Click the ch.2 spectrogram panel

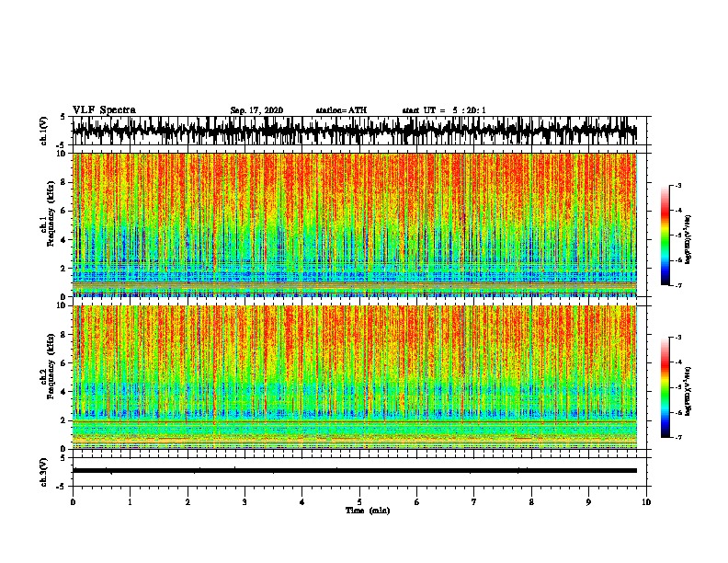coord(355,377)
